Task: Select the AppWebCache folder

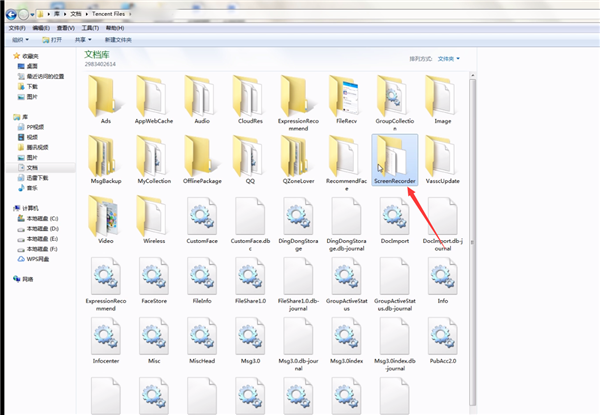Action: 154,100
